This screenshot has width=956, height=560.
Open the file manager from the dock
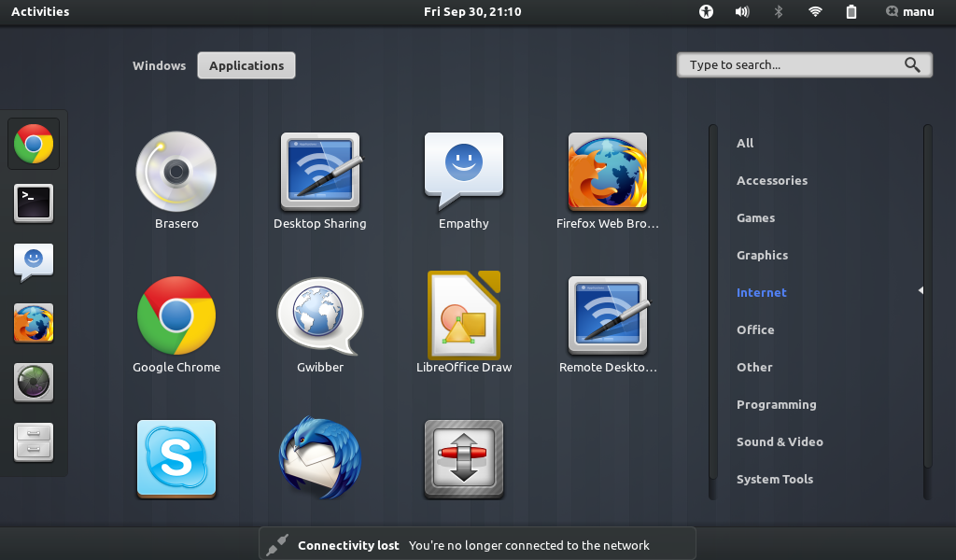pos(33,441)
